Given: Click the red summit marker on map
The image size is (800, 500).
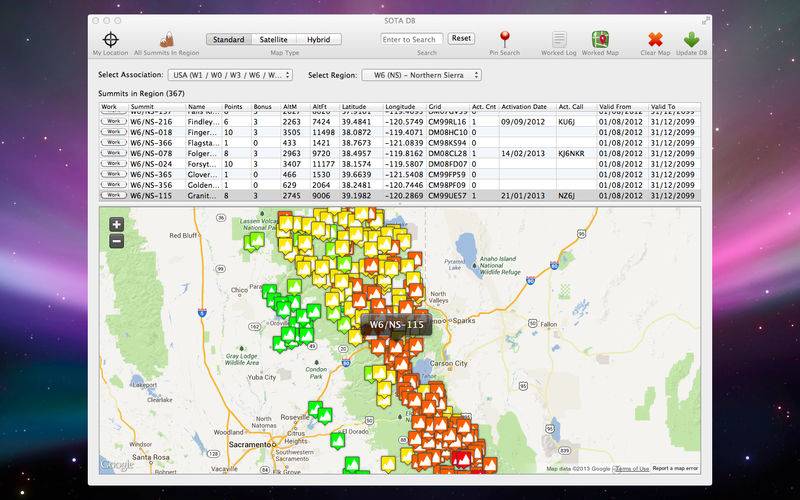Looking at the screenshot, I should click(x=461, y=459).
